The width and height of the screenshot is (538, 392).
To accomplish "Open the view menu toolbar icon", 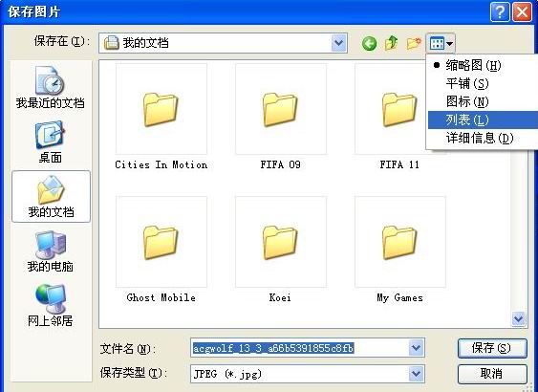I will [x=441, y=44].
